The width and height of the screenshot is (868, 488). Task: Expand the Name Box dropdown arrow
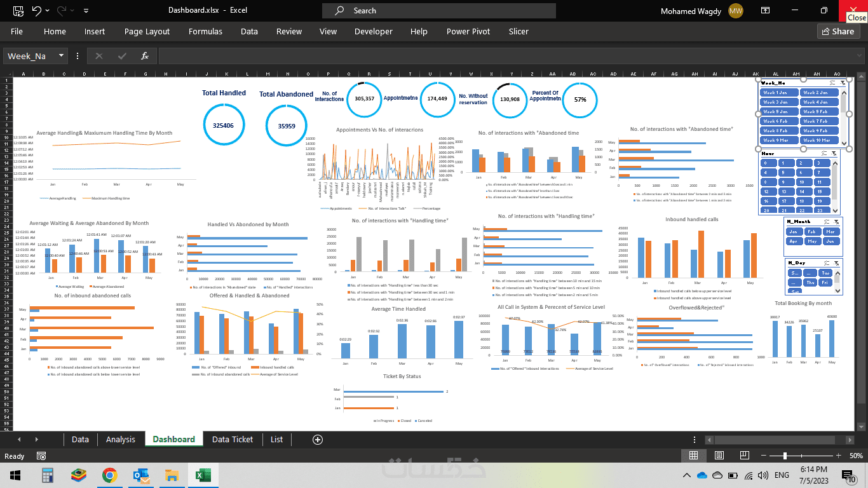click(62, 56)
